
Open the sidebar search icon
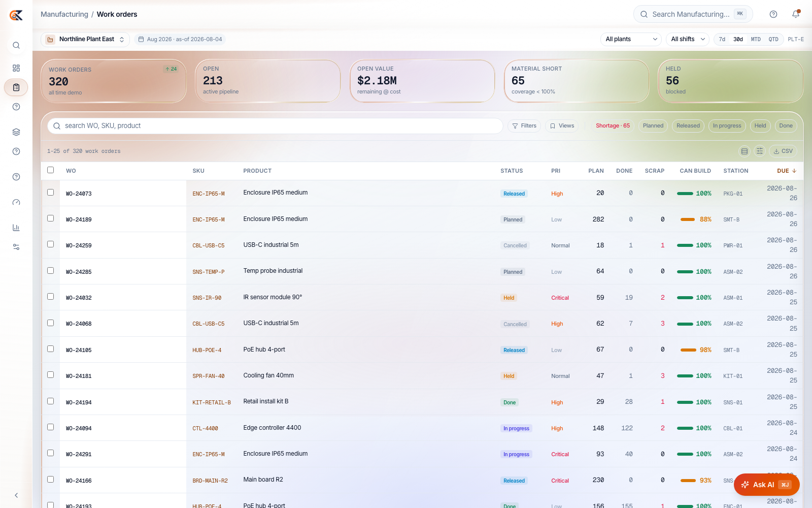tap(16, 45)
